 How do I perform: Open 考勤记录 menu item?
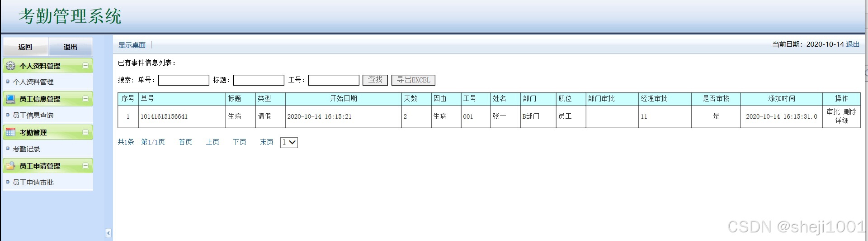coord(26,149)
